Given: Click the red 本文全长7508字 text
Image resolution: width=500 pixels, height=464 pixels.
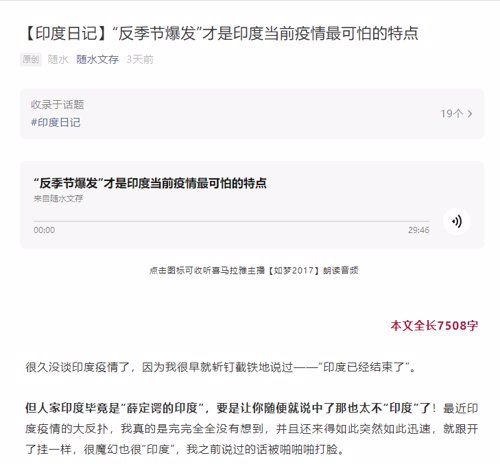Looking at the screenshot, I should [x=434, y=325].
